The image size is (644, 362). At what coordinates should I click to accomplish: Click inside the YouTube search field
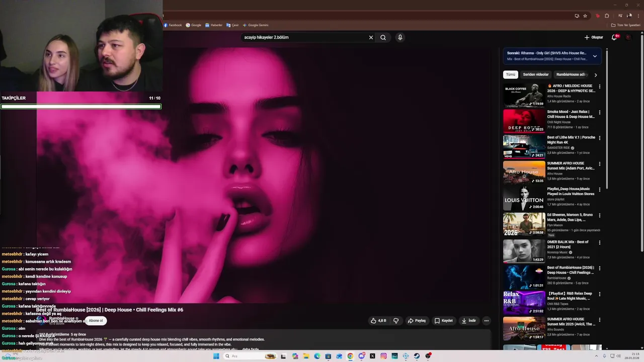304,37
